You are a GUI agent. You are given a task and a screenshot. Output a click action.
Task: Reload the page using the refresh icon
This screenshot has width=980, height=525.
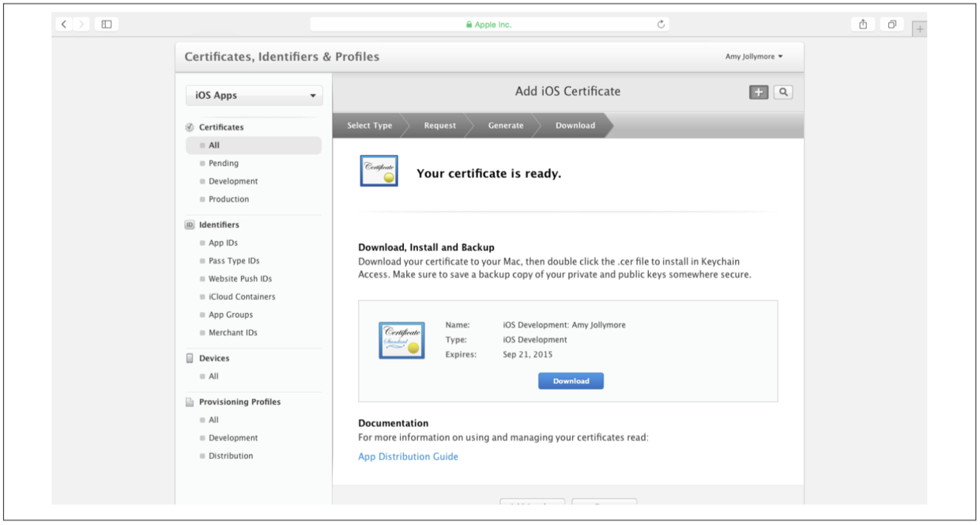[661, 25]
